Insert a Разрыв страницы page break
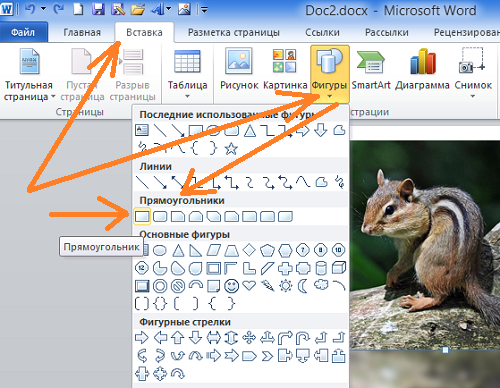500x388 pixels. (132, 75)
